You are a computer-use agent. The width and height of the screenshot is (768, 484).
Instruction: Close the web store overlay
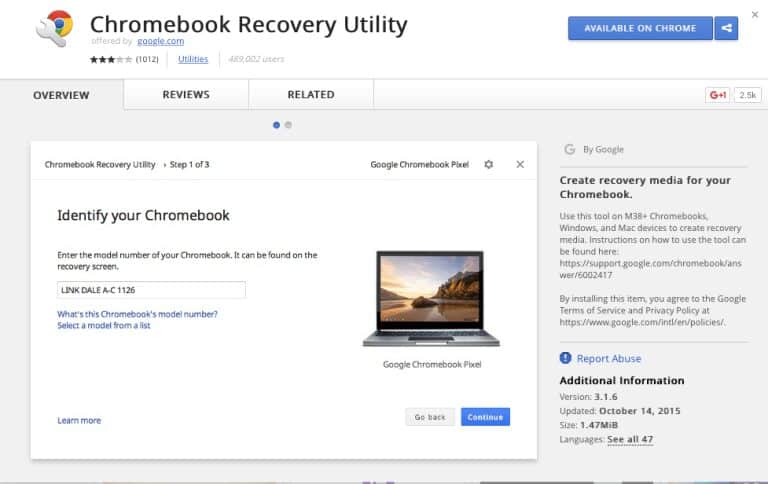click(755, 15)
